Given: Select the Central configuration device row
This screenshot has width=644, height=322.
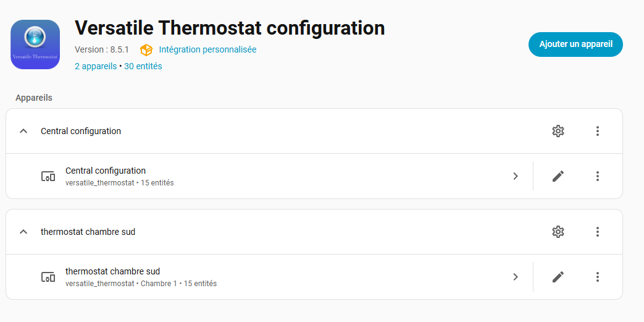Looking at the screenshot, I should (x=247, y=176).
